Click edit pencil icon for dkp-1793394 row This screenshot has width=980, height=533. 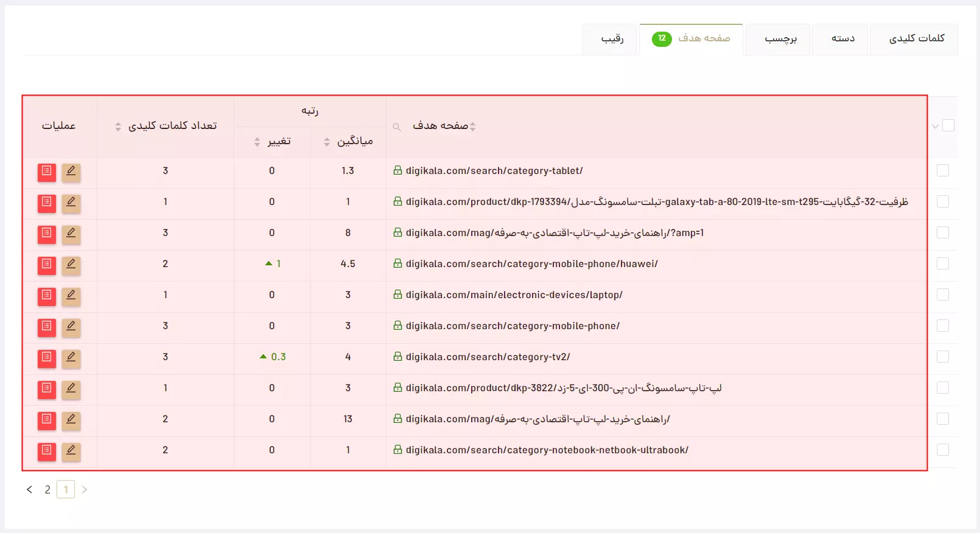[x=71, y=203]
